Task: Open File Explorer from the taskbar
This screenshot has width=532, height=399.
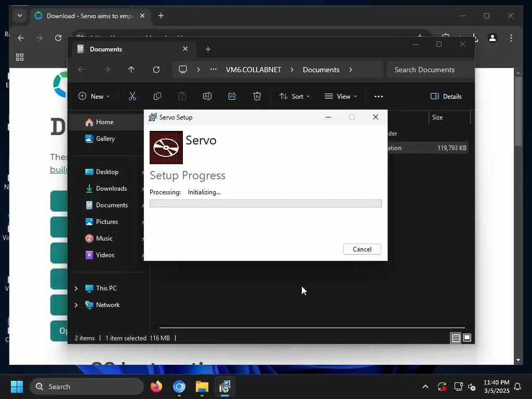Action: click(202, 387)
